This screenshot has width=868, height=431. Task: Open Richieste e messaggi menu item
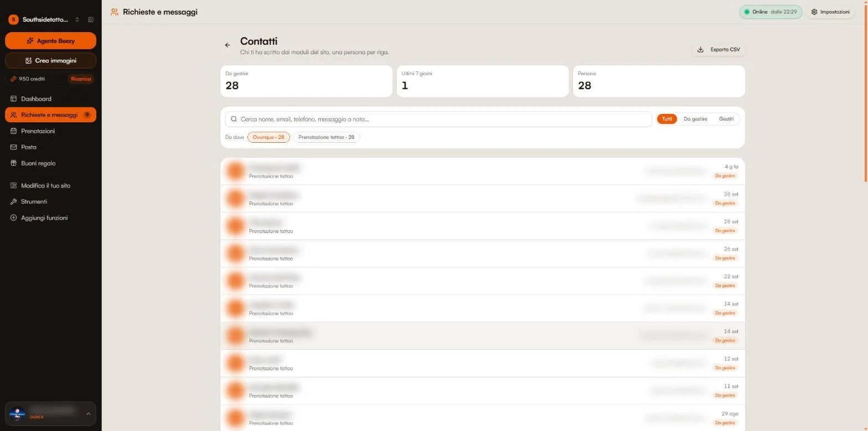50,115
